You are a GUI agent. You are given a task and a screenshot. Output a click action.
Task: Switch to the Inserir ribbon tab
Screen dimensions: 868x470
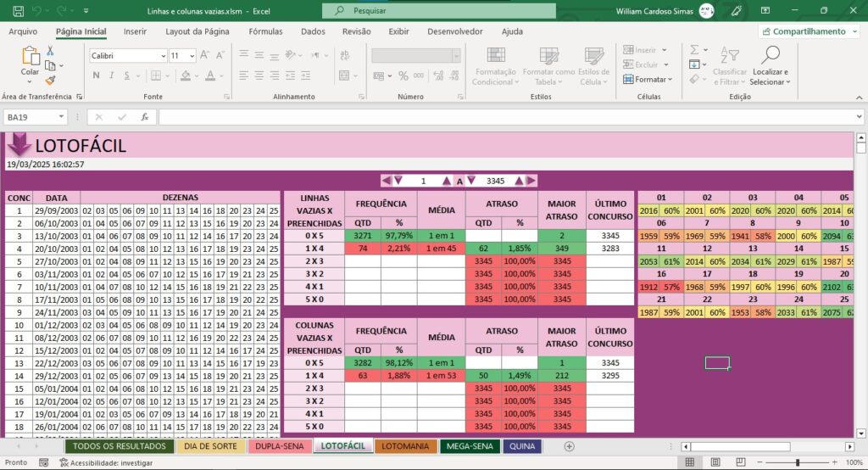click(x=135, y=31)
